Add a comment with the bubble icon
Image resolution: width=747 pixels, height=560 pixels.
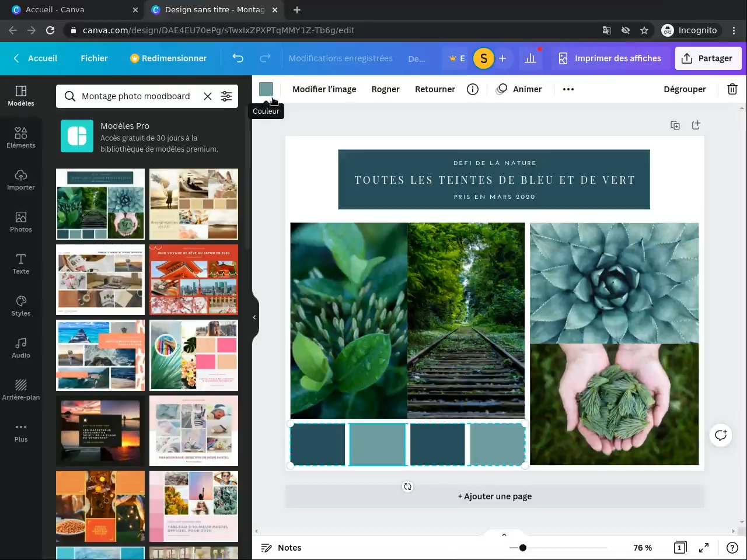(721, 435)
